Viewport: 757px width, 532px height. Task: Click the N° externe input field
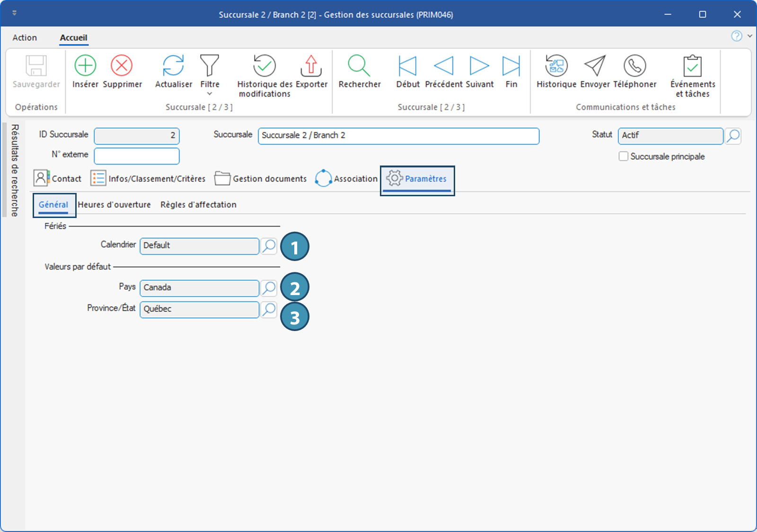point(137,156)
